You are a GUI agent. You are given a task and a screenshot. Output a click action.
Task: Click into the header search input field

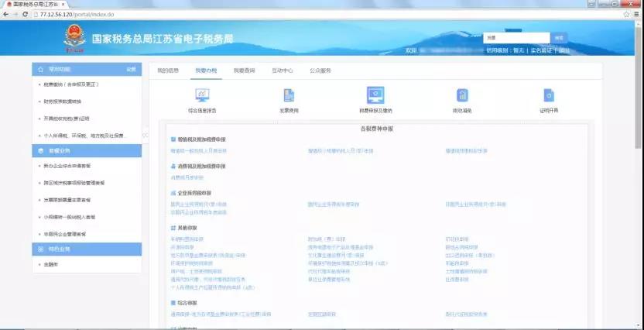pyautogui.click(x=516, y=37)
